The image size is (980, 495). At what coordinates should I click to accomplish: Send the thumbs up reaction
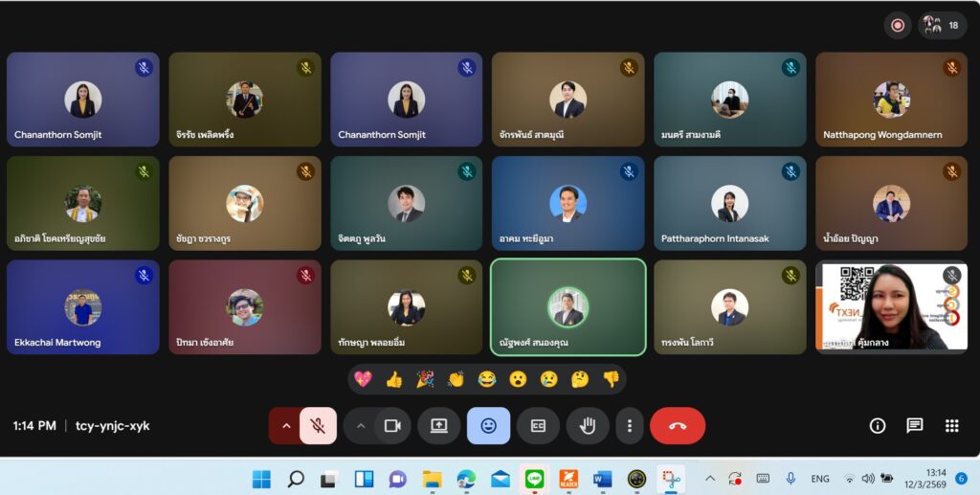393,379
